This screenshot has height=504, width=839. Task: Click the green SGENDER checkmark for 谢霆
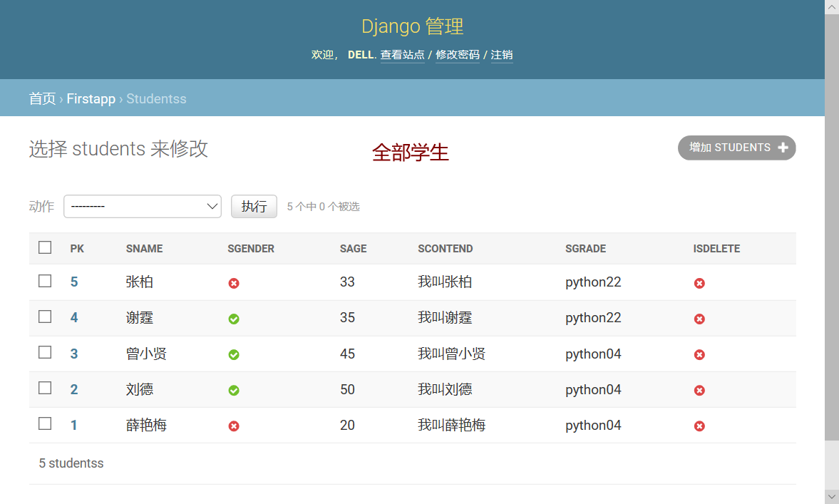pyautogui.click(x=234, y=319)
